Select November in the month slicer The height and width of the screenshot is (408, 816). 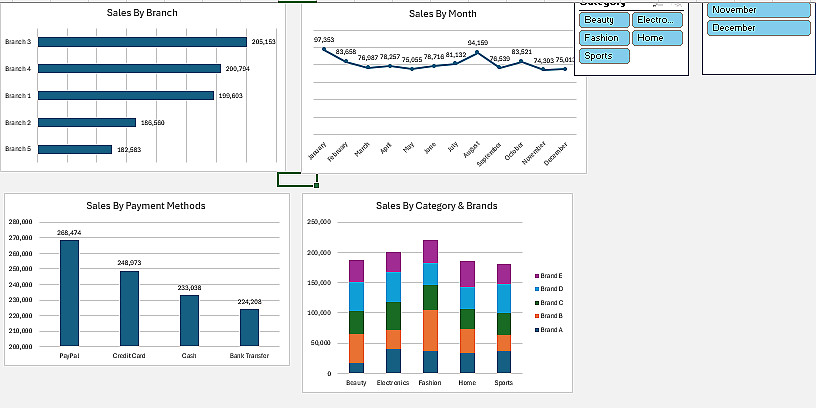coord(758,10)
